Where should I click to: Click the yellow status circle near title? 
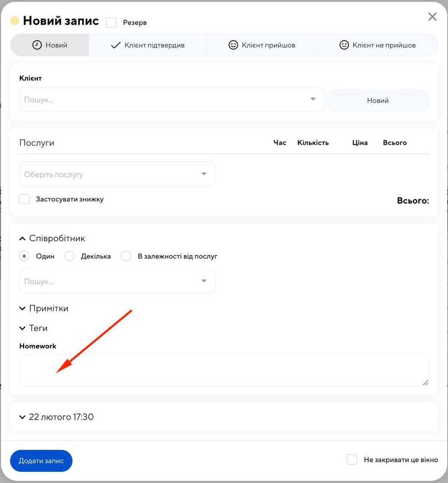pos(15,21)
